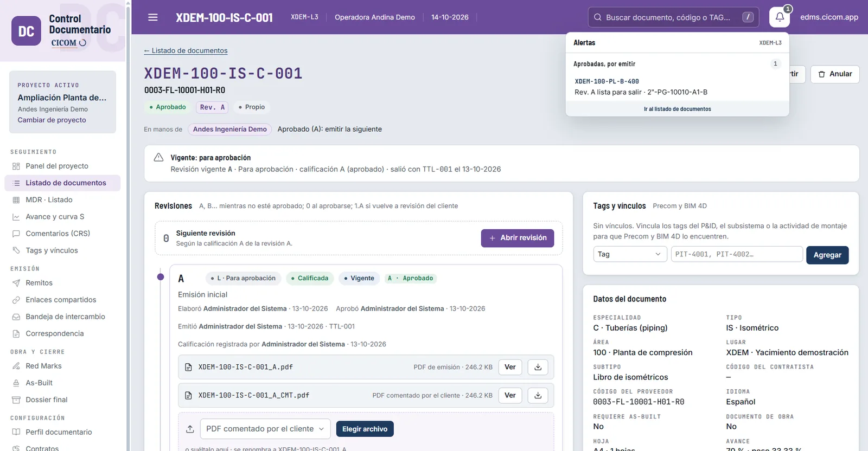Go to Listado de documentos sidebar item

pos(62,183)
